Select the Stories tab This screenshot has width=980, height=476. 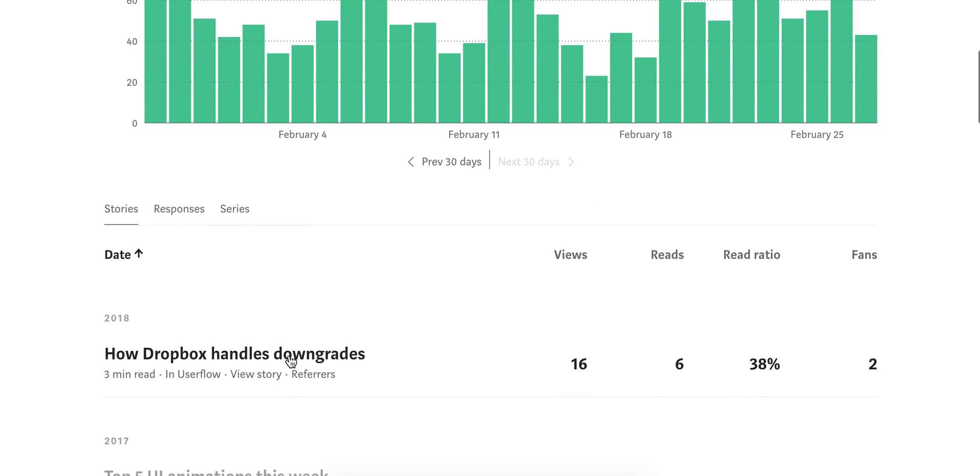121,209
